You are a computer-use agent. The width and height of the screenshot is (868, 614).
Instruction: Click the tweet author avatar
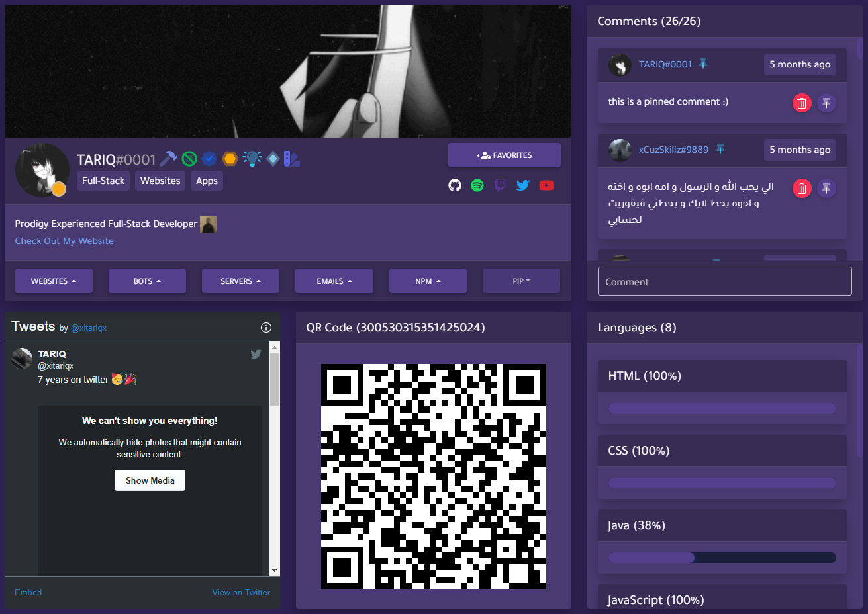22,359
